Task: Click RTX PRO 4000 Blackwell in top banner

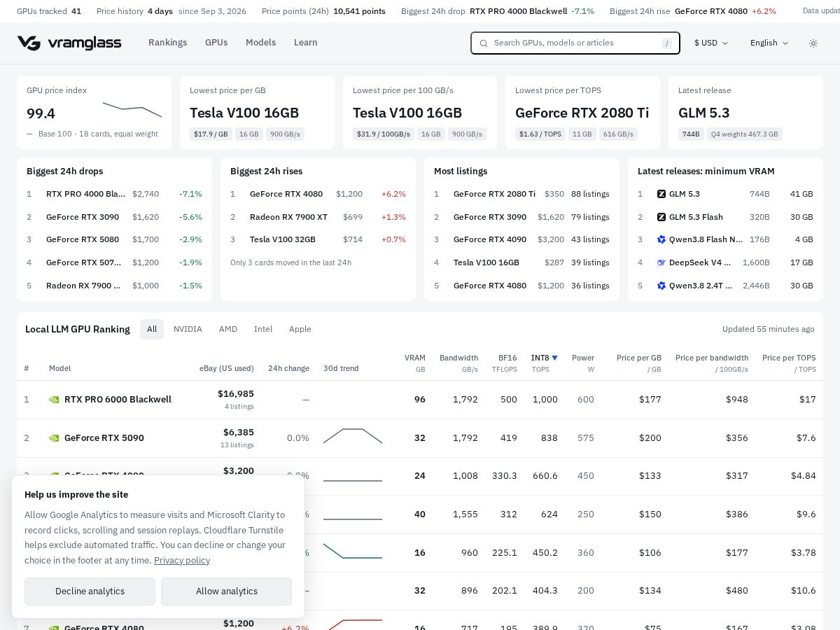Action: click(518, 11)
